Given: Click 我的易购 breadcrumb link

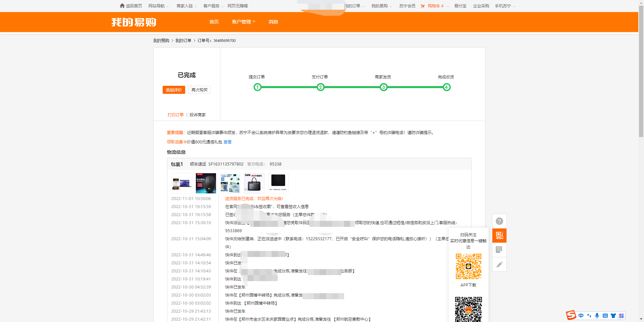Looking at the screenshot, I should pyautogui.click(x=161, y=41).
